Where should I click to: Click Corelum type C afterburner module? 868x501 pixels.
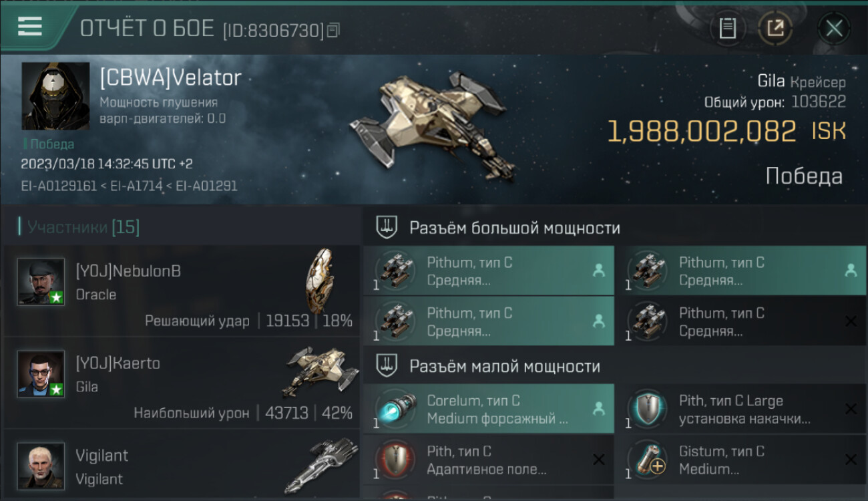[489, 409]
